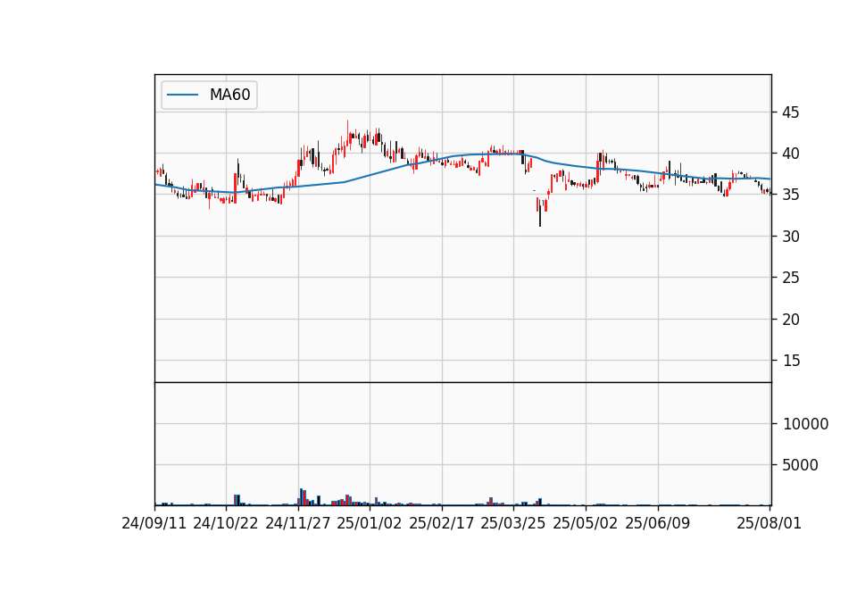Click the 15 price axis label
This screenshot has height=616, width=857.
click(x=790, y=361)
